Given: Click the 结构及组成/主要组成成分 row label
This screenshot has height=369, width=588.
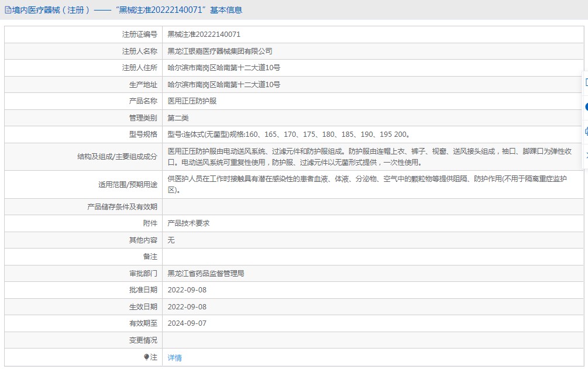Looking at the screenshot, I should (x=118, y=157).
